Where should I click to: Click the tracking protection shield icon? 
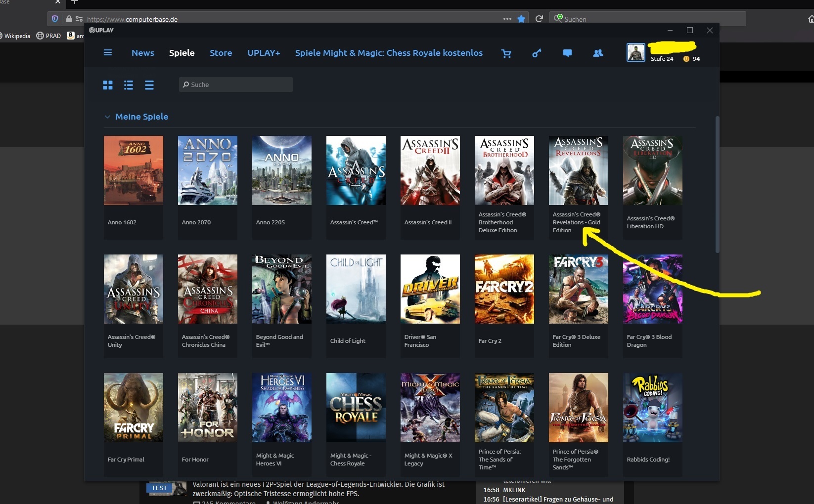tap(55, 19)
